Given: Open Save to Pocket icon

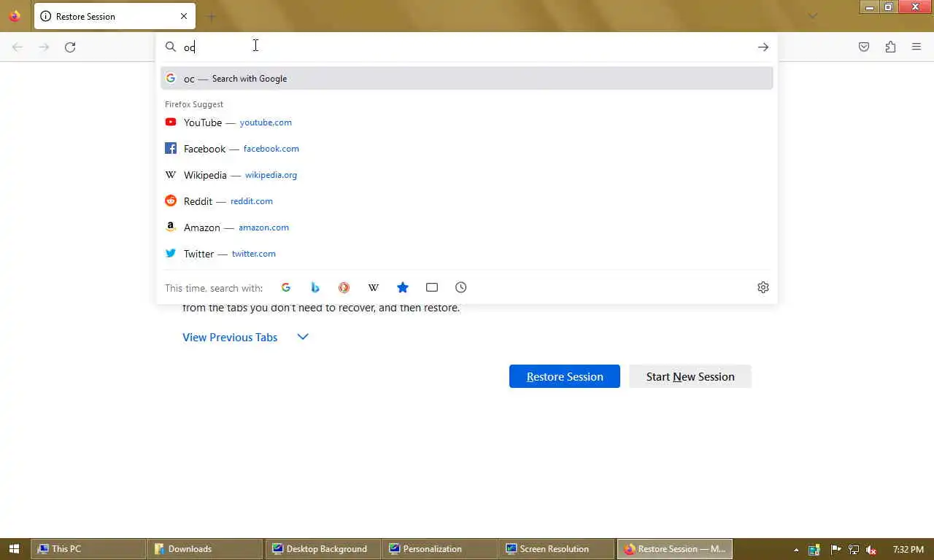Looking at the screenshot, I should 864,47.
